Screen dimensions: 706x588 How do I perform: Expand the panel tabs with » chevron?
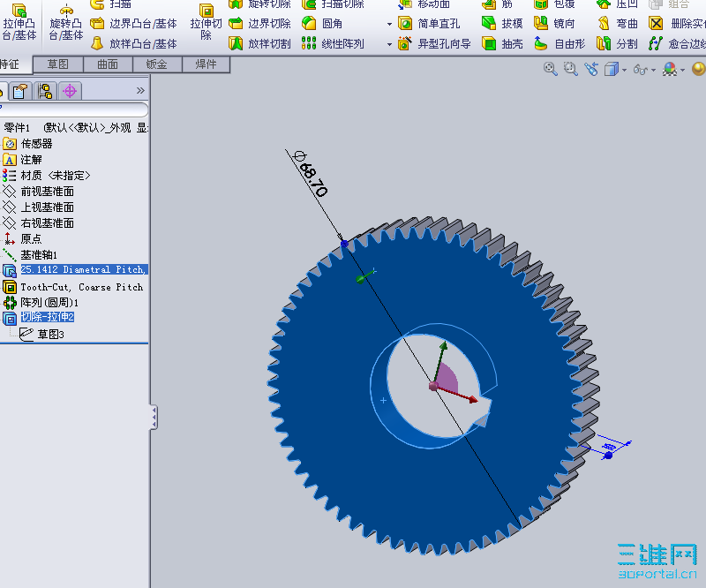tap(140, 91)
